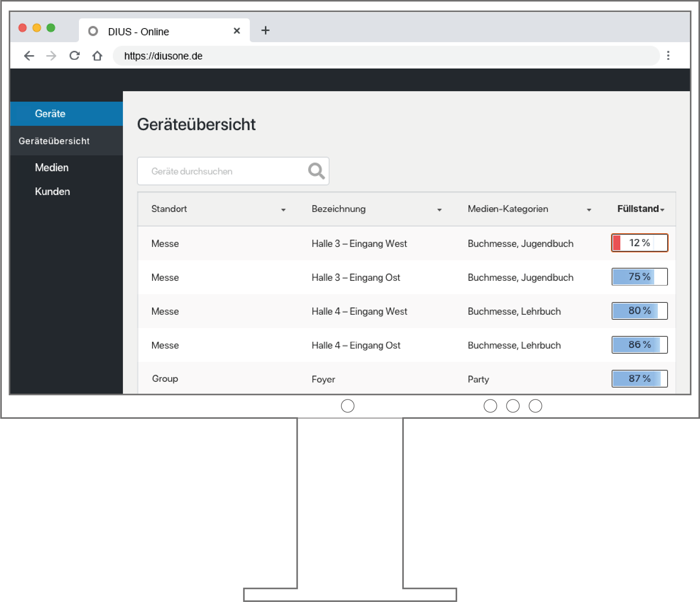
Task: Open Medien in the sidebar
Action: (x=52, y=167)
